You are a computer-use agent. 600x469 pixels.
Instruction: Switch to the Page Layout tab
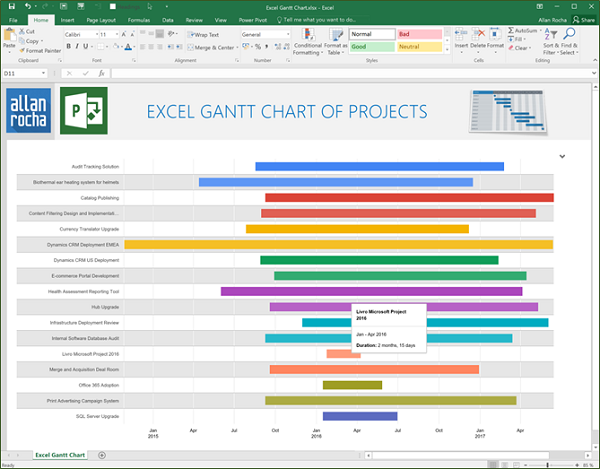click(x=101, y=20)
